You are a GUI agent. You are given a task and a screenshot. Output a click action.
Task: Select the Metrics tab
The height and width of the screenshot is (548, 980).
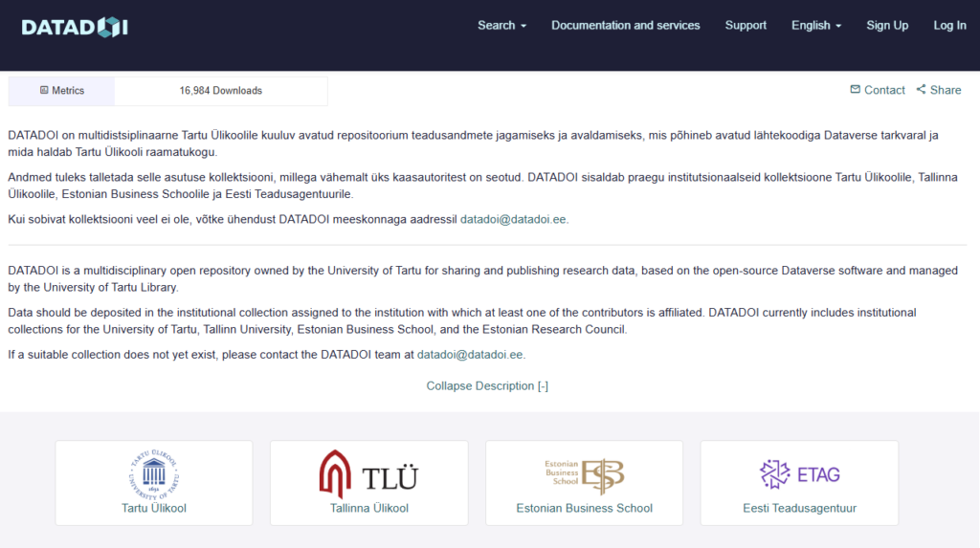coord(61,91)
